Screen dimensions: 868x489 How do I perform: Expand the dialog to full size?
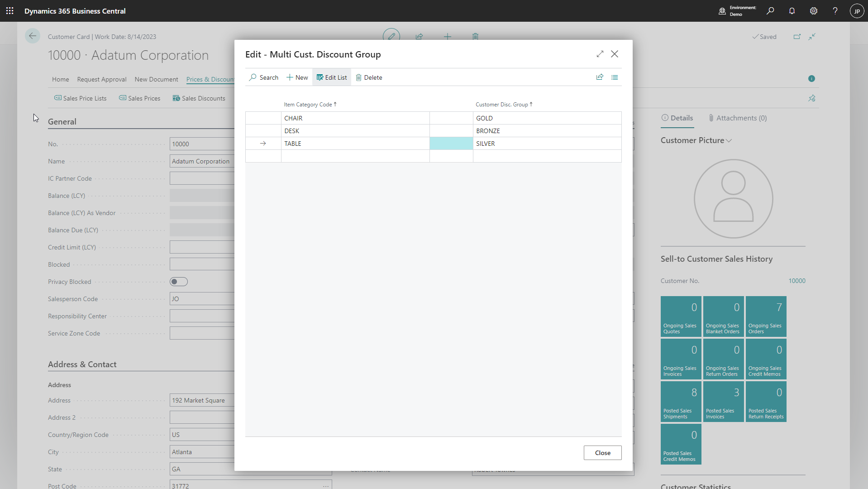pos(600,54)
